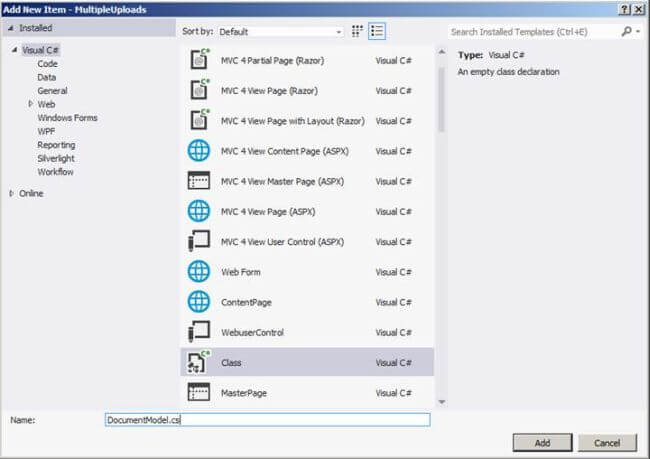Image resolution: width=650 pixels, height=459 pixels.
Task: Select MVC 4 View Master Page icon
Action: [199, 181]
